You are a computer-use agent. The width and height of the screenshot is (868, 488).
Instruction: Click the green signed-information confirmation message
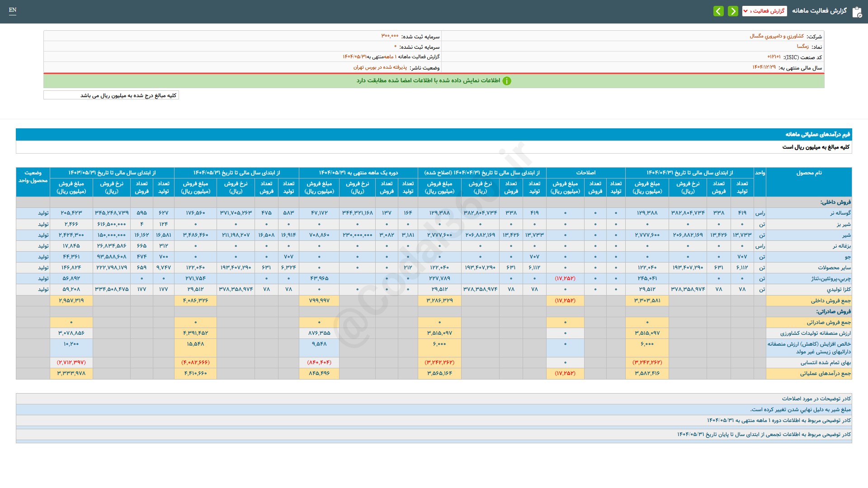click(428, 80)
